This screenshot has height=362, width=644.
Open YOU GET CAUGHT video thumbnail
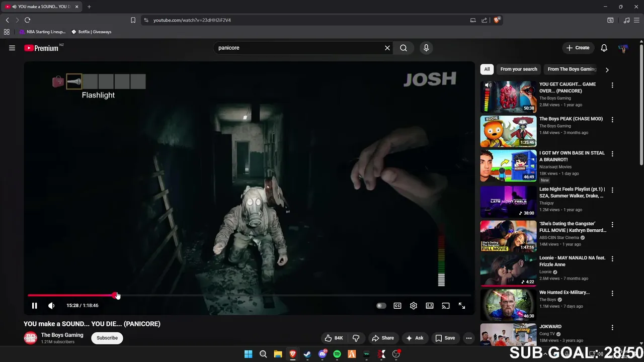click(508, 97)
